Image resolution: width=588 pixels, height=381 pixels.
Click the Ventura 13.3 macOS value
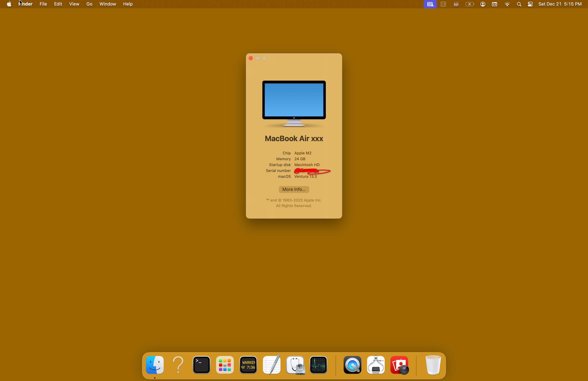point(306,177)
